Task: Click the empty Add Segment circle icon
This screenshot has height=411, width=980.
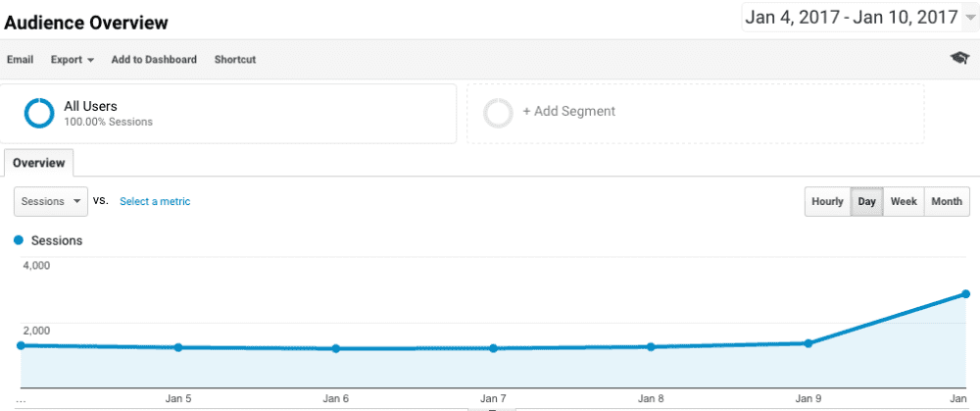Action: point(498,113)
